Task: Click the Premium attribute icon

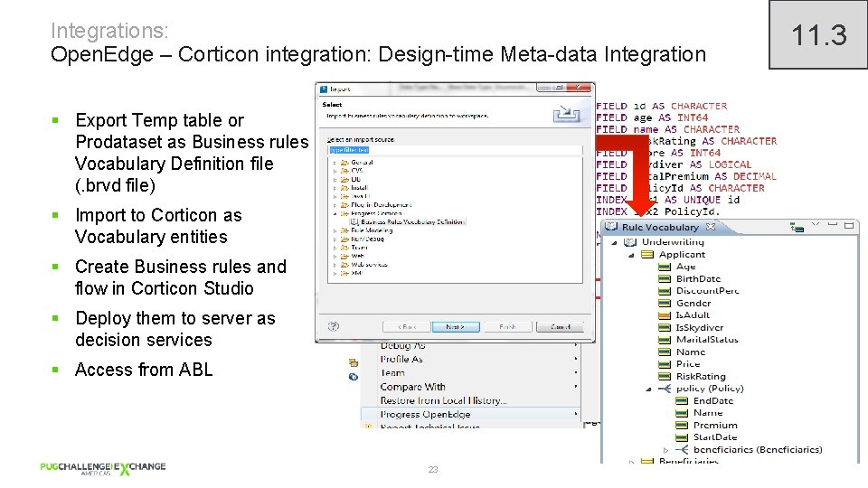Action: pos(682,425)
